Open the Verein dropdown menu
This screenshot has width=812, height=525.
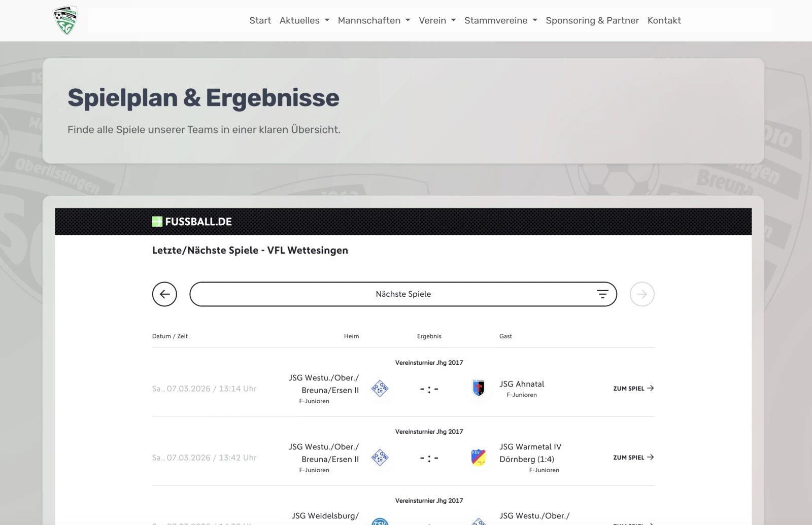pos(437,21)
